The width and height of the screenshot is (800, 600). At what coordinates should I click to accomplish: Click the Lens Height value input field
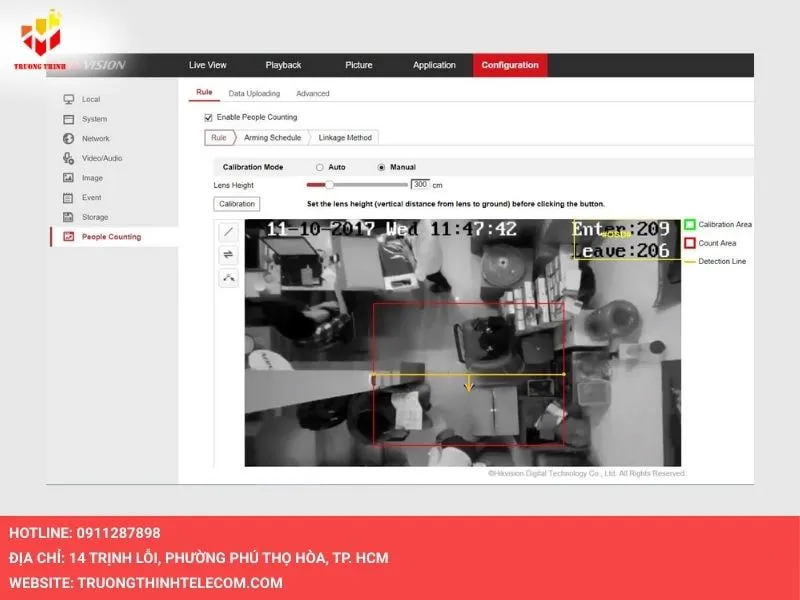420,185
